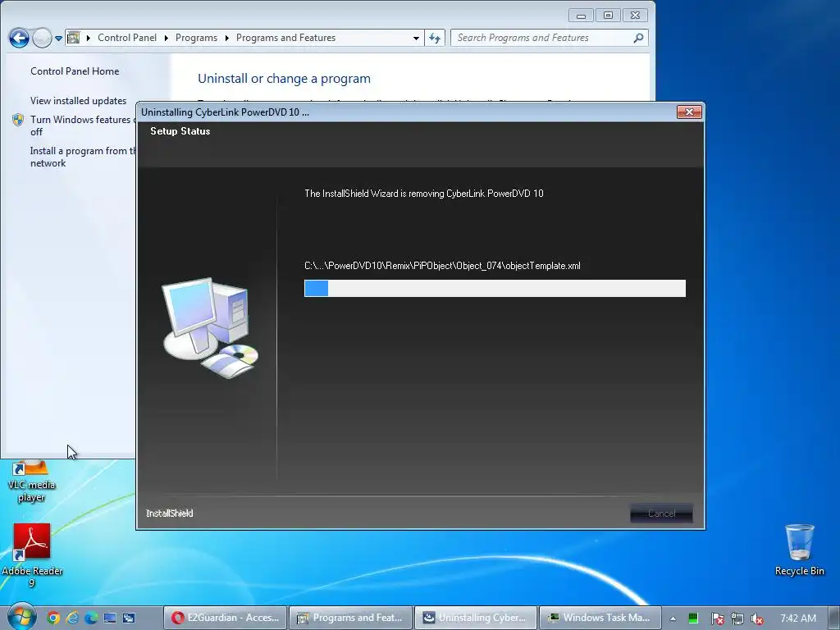Open the Recycle Bin desktop icon

[x=799, y=550]
